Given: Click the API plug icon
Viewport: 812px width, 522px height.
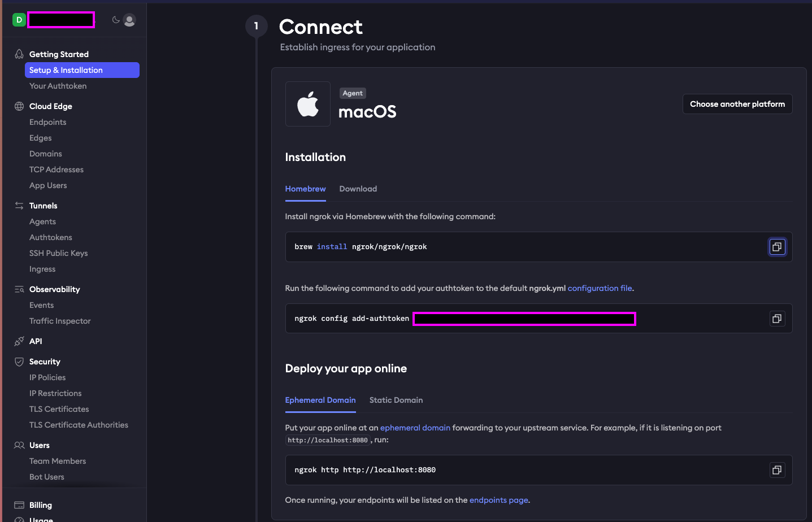Looking at the screenshot, I should pos(19,341).
